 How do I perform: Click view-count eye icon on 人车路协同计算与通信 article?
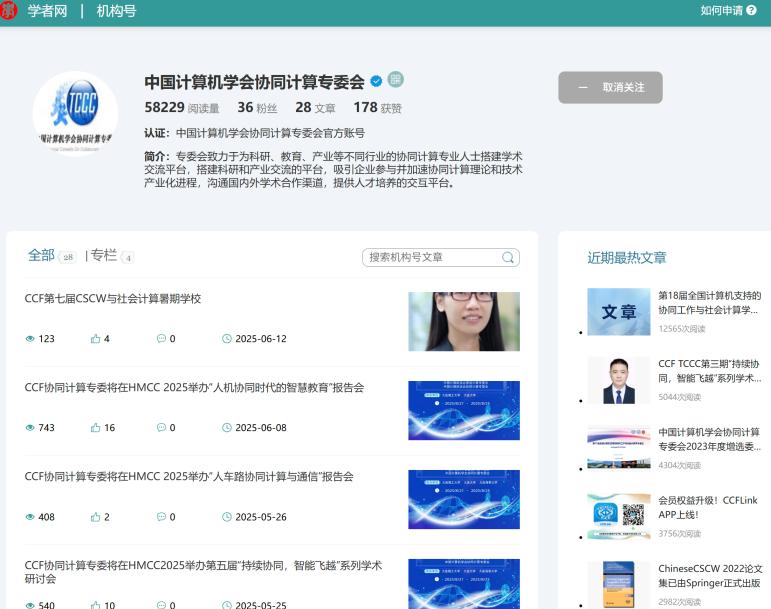[30, 517]
